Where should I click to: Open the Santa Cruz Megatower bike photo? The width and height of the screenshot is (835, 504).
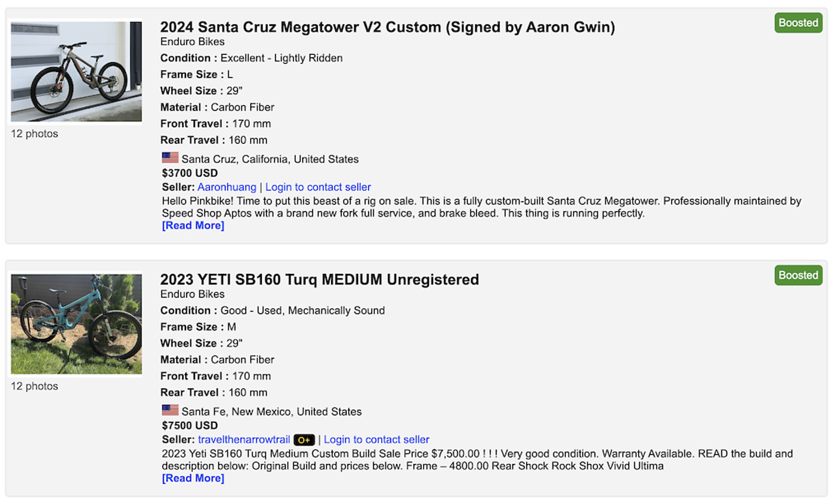point(76,72)
